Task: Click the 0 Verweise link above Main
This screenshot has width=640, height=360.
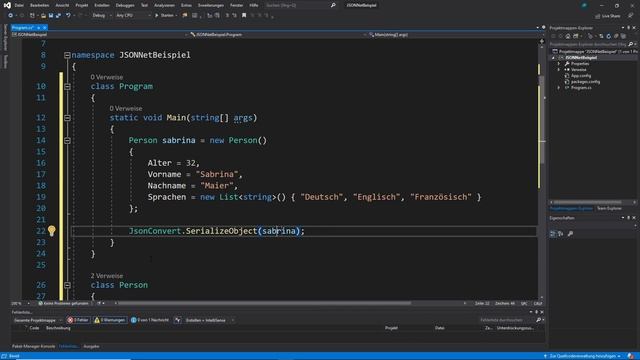Action: point(126,109)
